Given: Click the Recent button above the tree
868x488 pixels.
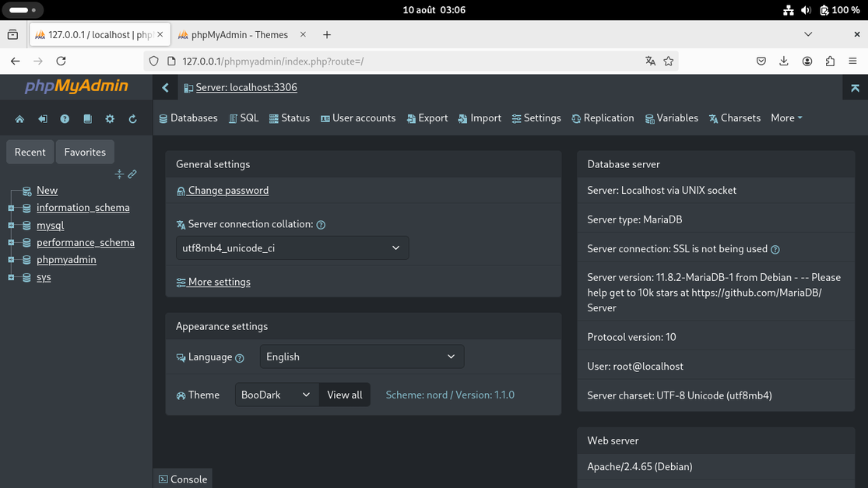Looking at the screenshot, I should pos(30,152).
